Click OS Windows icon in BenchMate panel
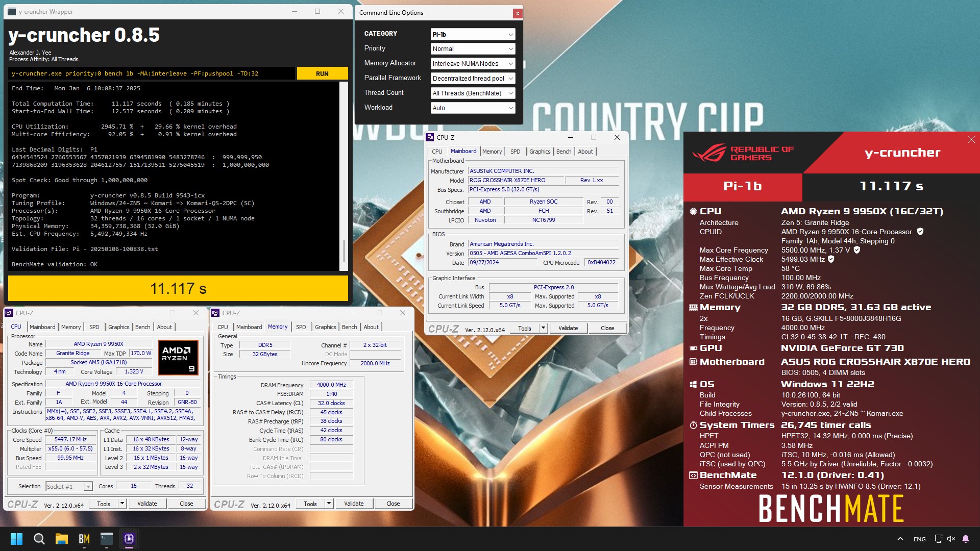 (x=693, y=384)
